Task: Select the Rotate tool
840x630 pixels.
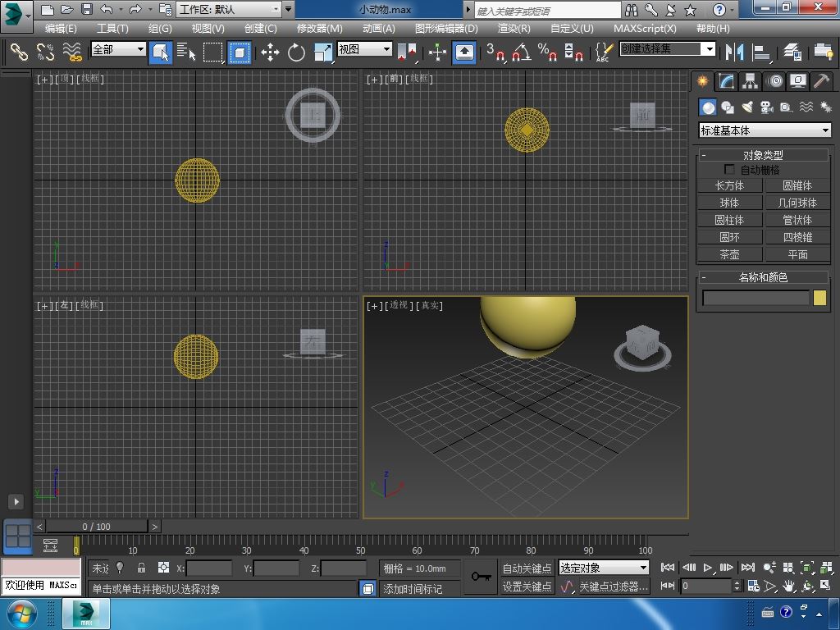Action: pyautogui.click(x=296, y=52)
